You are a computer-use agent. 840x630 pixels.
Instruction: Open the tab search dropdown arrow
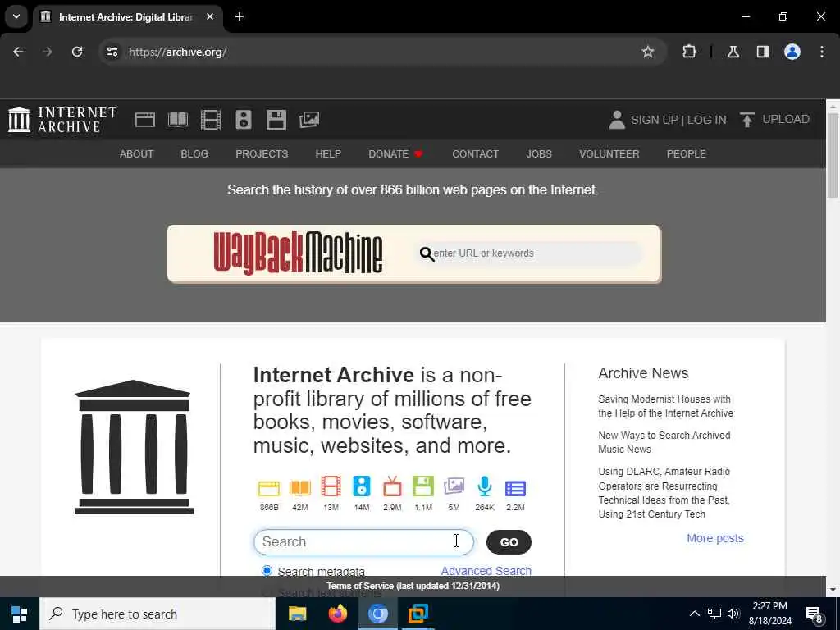pyautogui.click(x=16, y=16)
